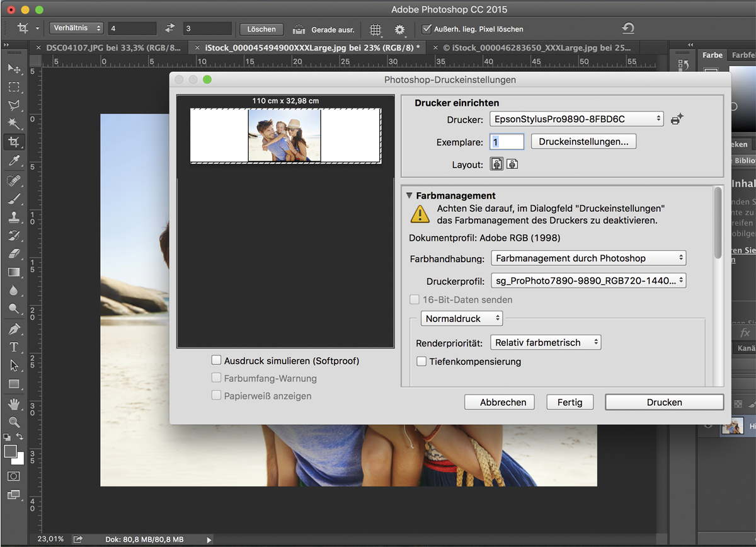Click the Druckeinstellungen... button
Viewport: 756px width, 547px height.
pyautogui.click(x=584, y=142)
